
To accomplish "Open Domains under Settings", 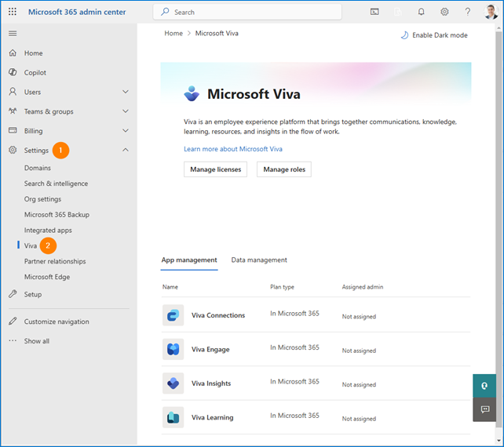I will (x=38, y=168).
